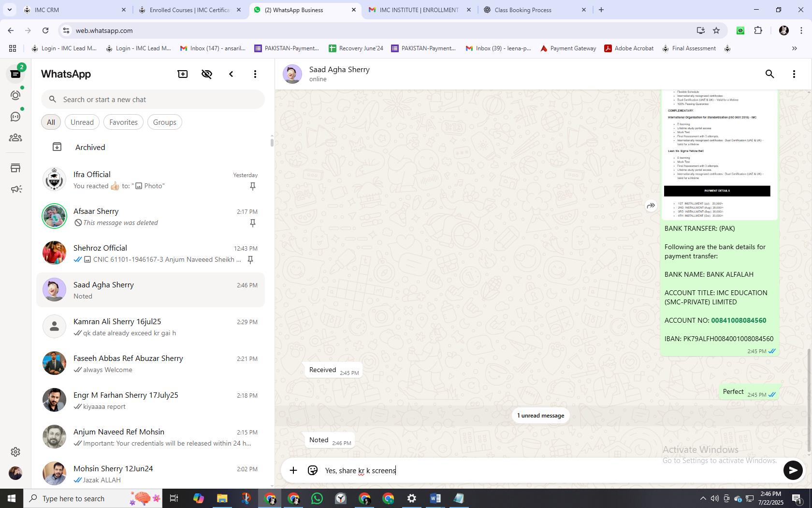Open the browser extensions puzzle icon
The height and width of the screenshot is (508, 812).
(x=758, y=30)
